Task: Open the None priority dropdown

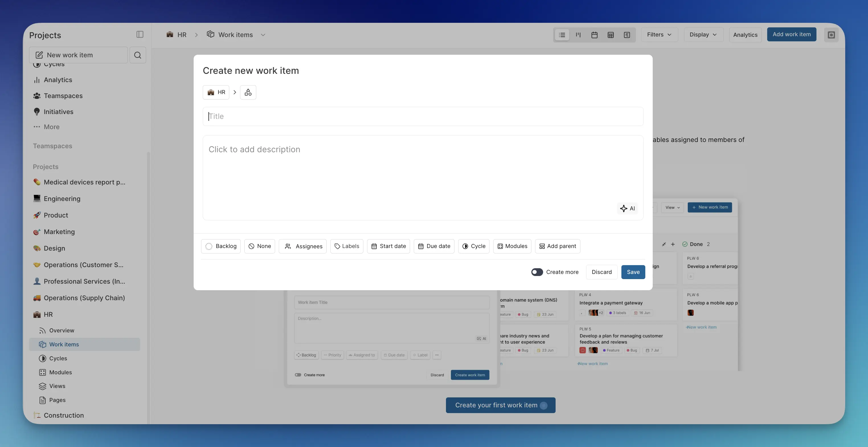Action: point(259,246)
